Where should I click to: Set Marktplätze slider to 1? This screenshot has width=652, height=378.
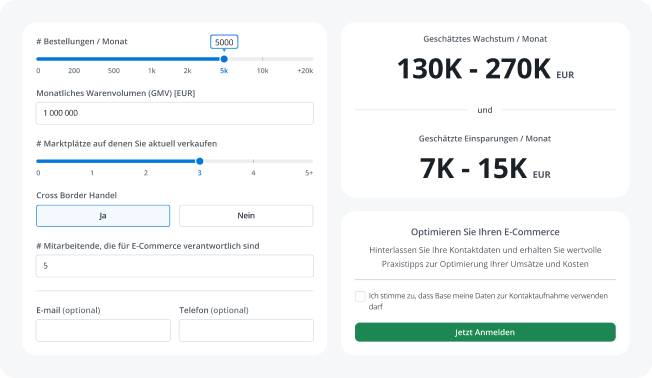[x=92, y=173]
